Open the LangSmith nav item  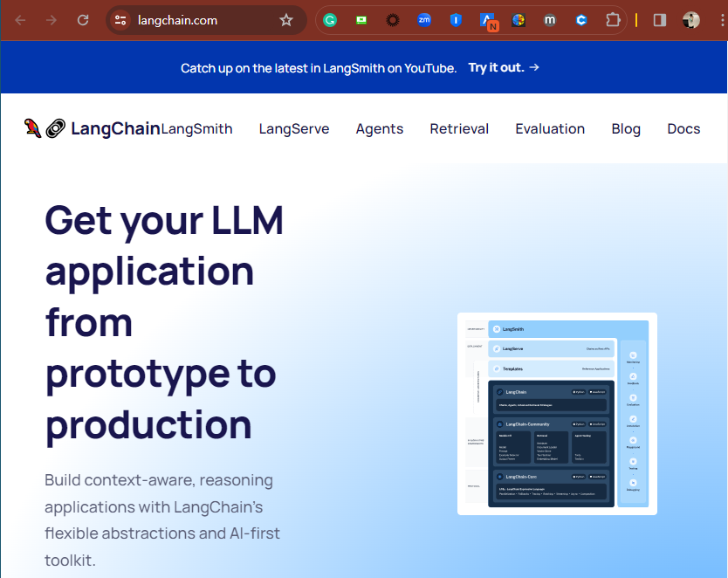pyautogui.click(x=197, y=128)
